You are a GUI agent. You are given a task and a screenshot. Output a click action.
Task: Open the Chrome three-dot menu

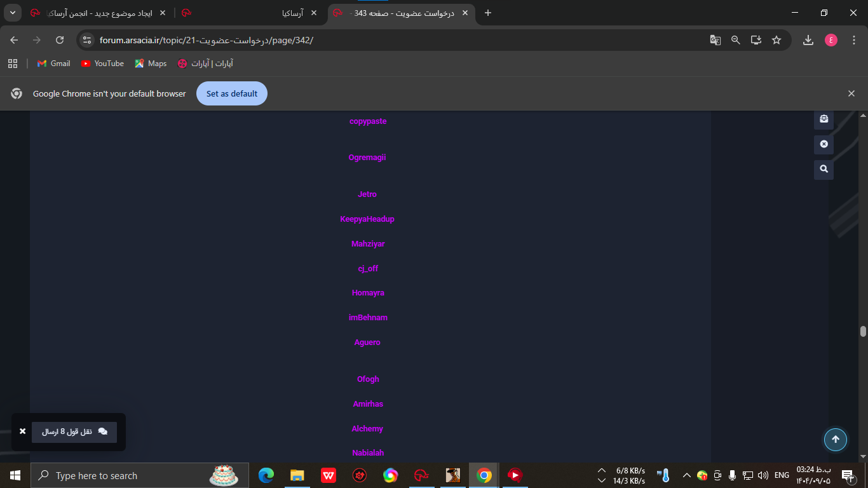click(854, 39)
